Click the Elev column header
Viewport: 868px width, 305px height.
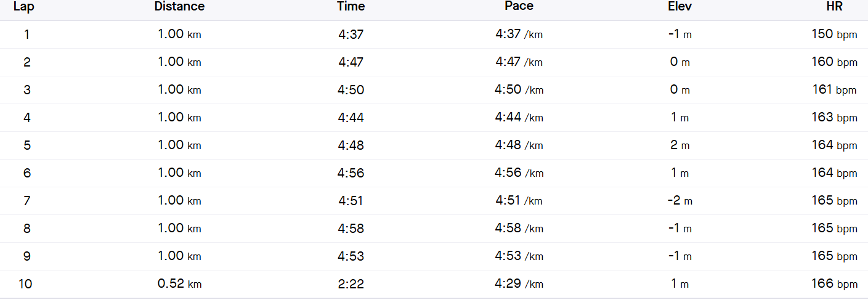(679, 7)
